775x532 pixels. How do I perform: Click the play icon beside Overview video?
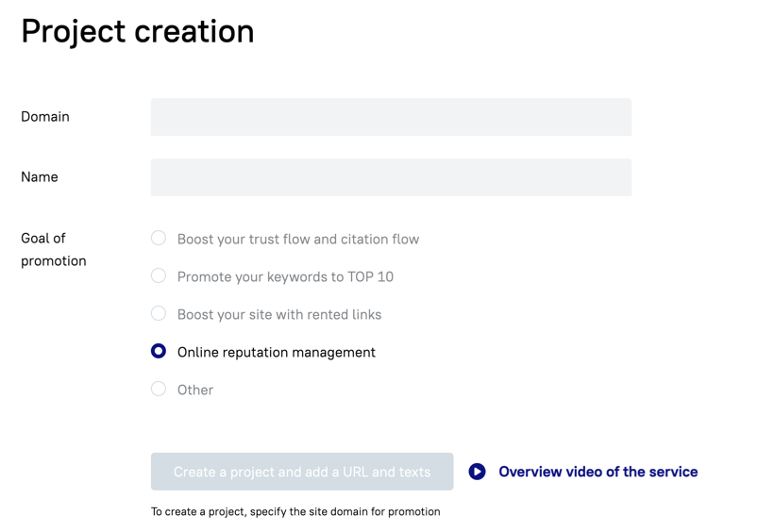[477, 472]
